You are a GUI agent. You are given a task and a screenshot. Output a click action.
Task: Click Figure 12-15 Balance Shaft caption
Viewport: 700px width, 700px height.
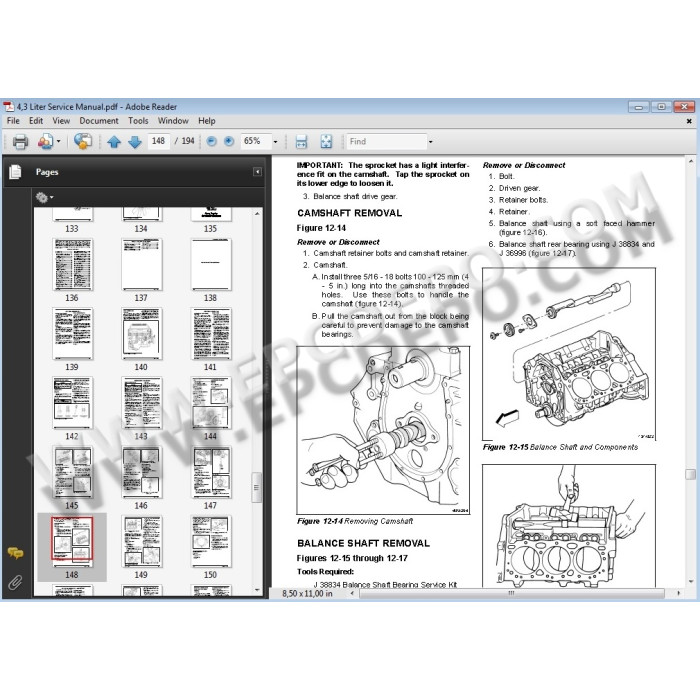[x=560, y=447]
